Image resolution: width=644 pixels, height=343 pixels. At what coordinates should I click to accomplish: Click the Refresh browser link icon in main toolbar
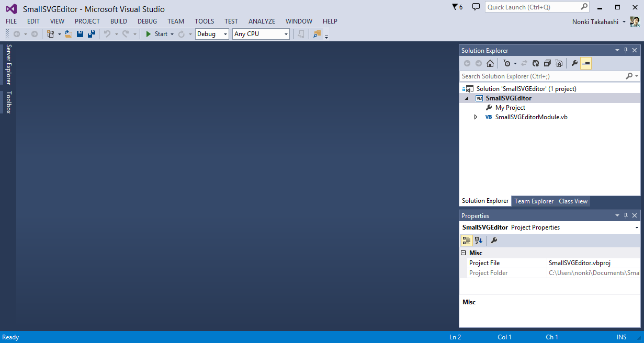coord(182,34)
